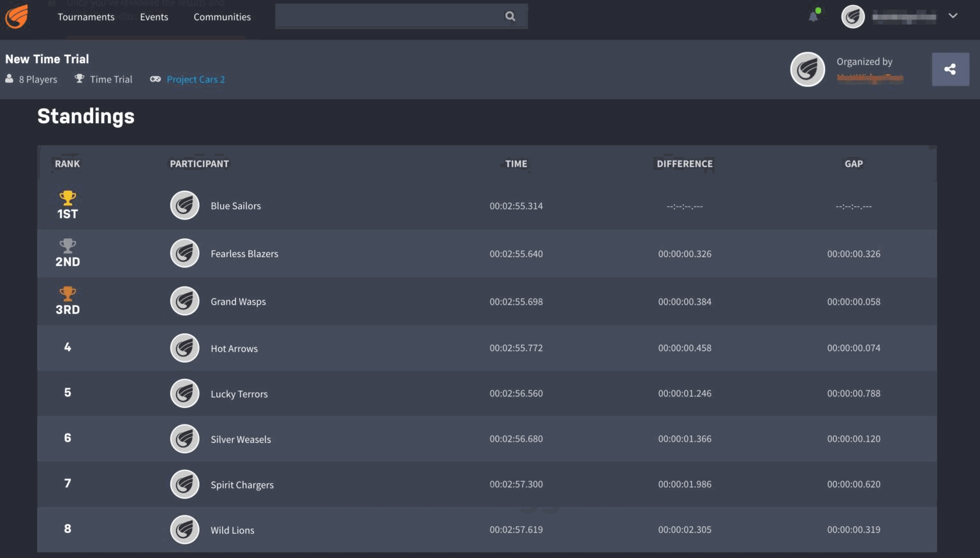The height and width of the screenshot is (558, 980).
Task: Click Hot Arrows team avatar
Action: [185, 348]
